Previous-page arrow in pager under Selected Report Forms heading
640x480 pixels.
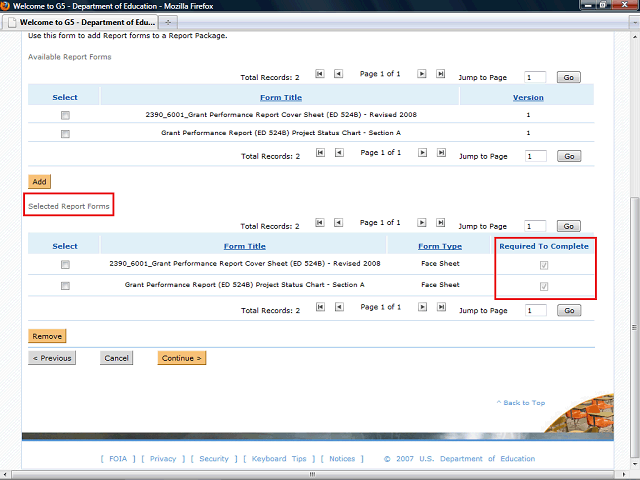(338, 223)
